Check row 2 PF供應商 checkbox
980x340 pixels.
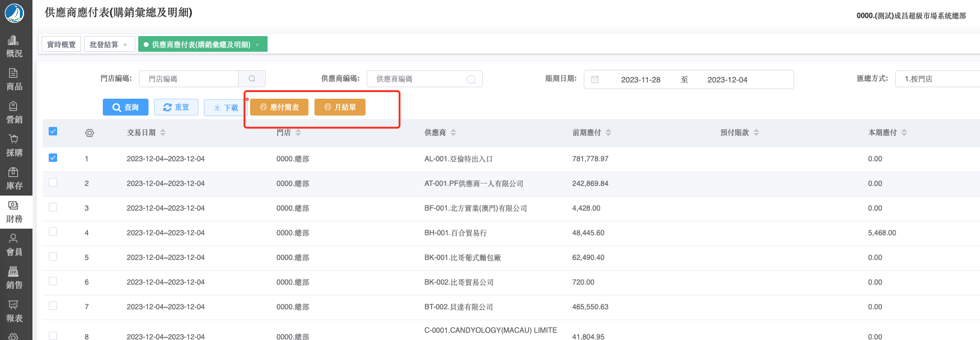53,182
